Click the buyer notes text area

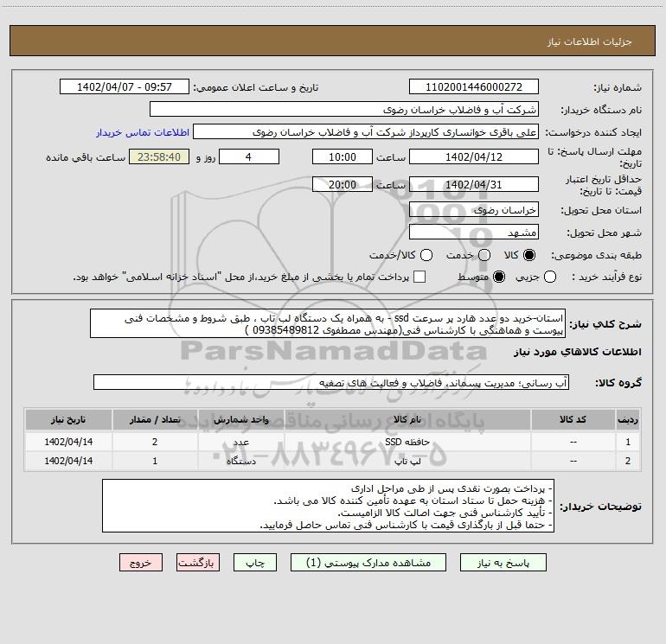tap(329, 506)
